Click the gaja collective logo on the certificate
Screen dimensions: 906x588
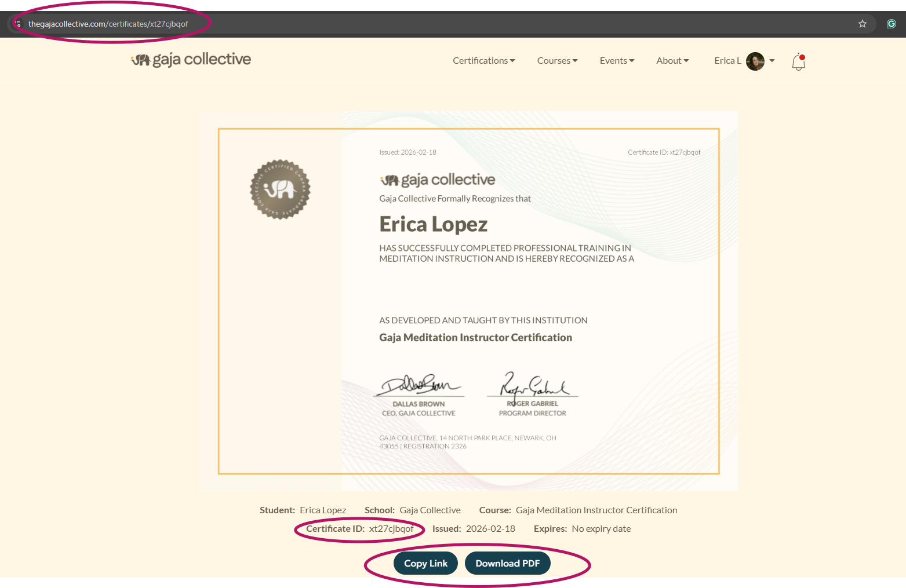click(x=437, y=180)
